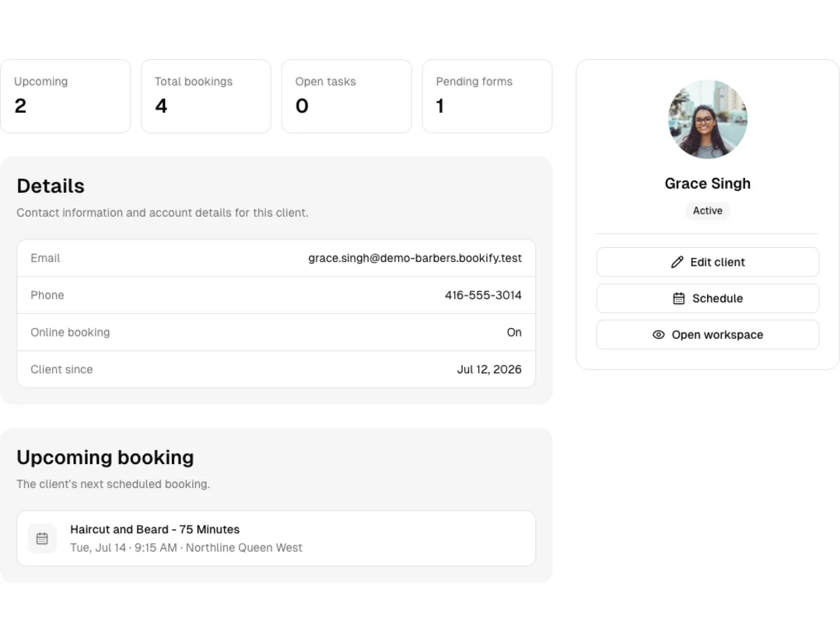Click phone number 416-555-3014
The height and width of the screenshot is (642, 840).
tap(483, 295)
